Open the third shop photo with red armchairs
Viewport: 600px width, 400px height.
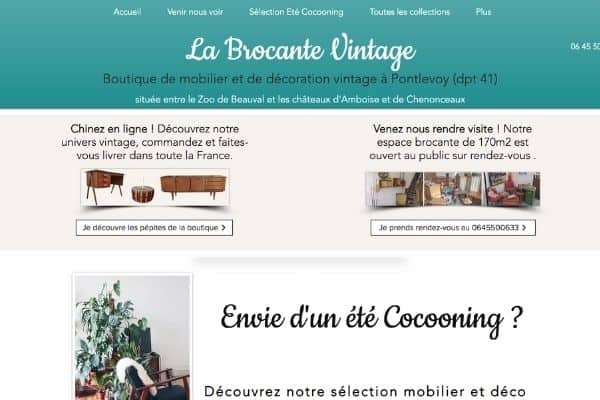pos(513,189)
